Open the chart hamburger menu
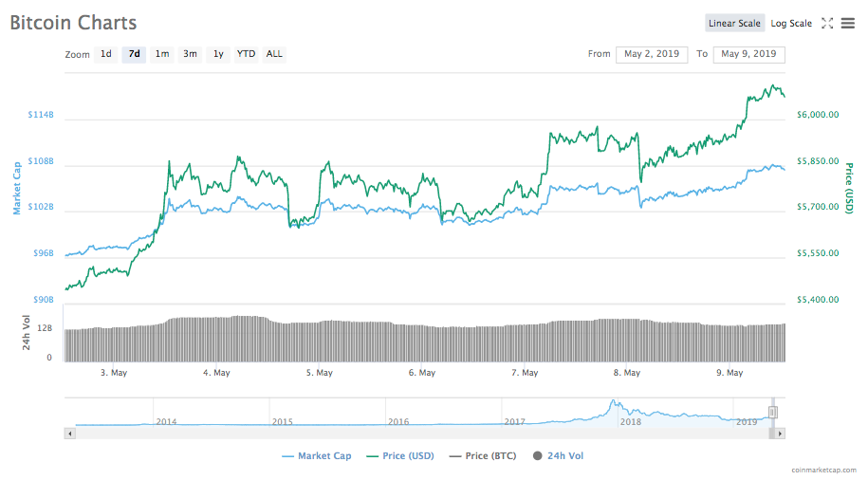 click(x=847, y=24)
